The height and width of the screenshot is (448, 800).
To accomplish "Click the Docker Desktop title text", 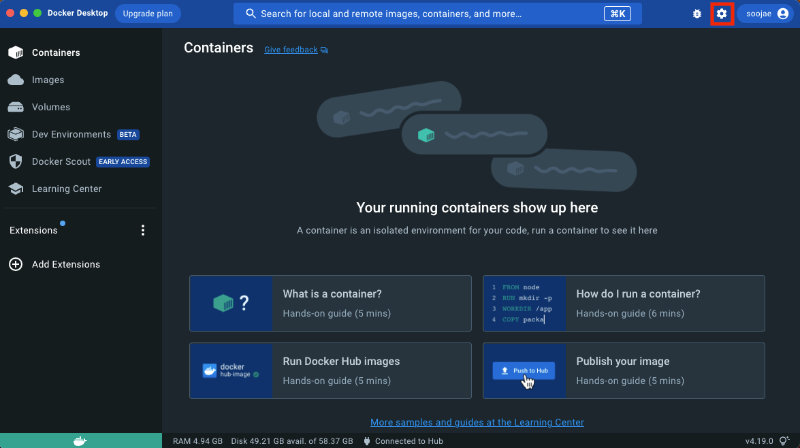I will click(x=78, y=13).
